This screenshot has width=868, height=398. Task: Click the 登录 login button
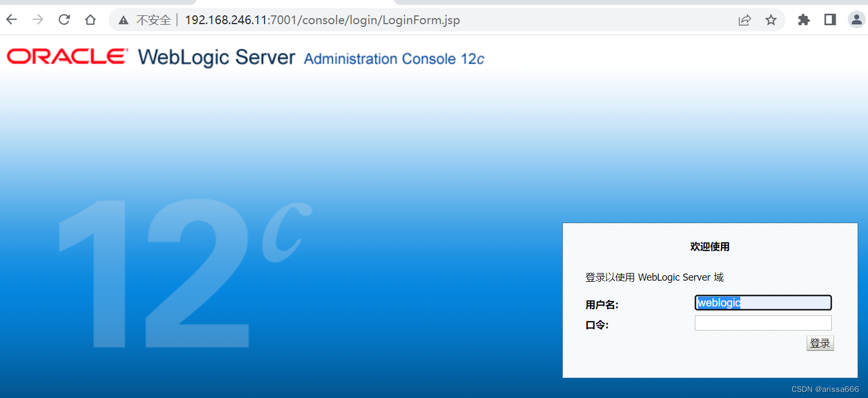(x=820, y=343)
